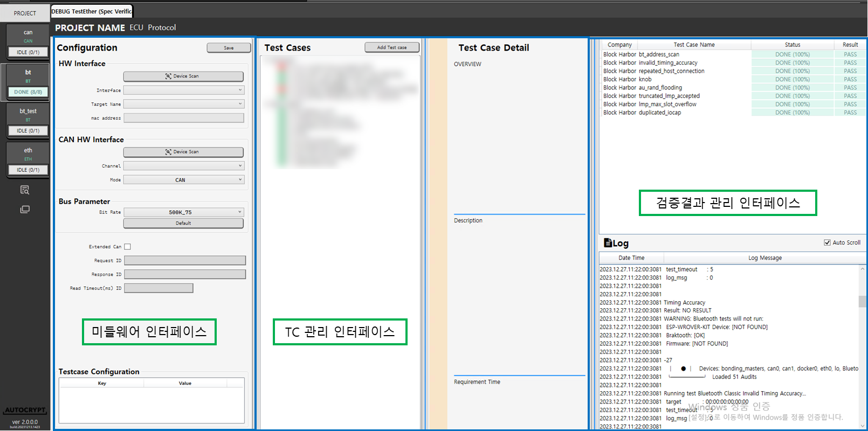Click the Add Test case button
The width and height of the screenshot is (868, 431).
[x=392, y=47]
